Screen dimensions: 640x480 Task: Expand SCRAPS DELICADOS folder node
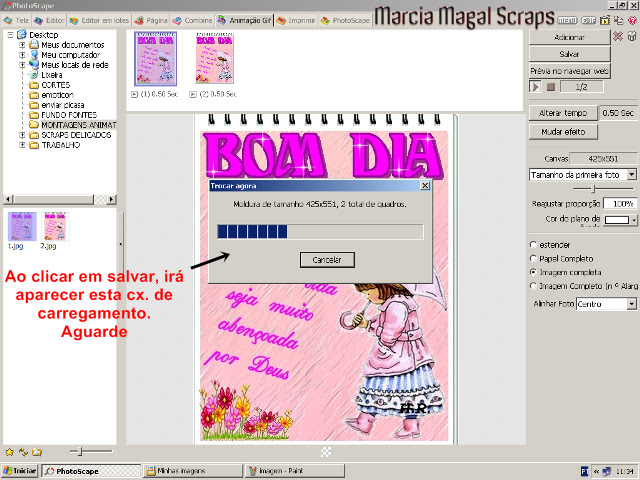coord(22,135)
